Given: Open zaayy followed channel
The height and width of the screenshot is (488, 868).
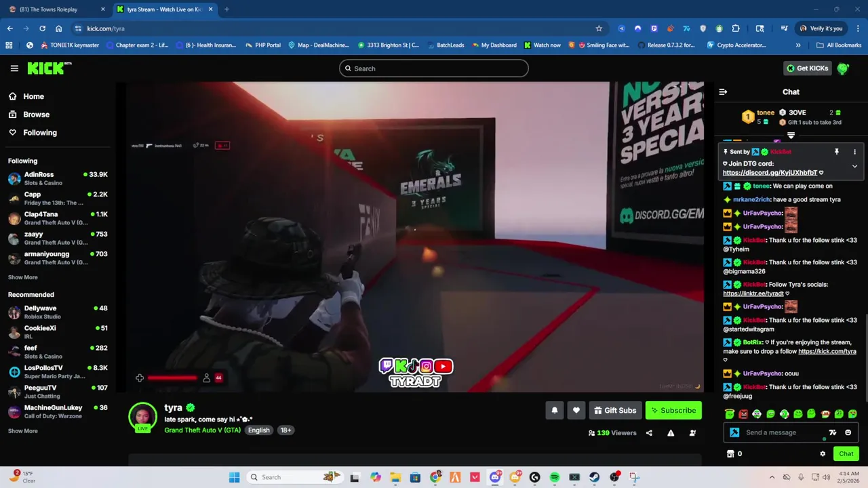Looking at the screenshot, I should click(x=58, y=238).
